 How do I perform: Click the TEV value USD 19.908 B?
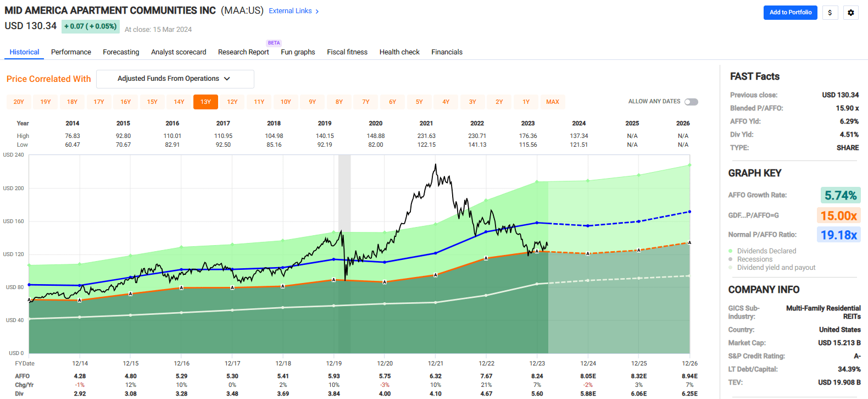pyautogui.click(x=839, y=383)
